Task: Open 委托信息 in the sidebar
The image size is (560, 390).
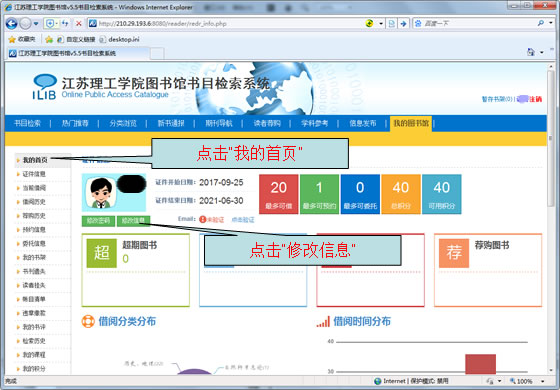Action: coord(34,244)
